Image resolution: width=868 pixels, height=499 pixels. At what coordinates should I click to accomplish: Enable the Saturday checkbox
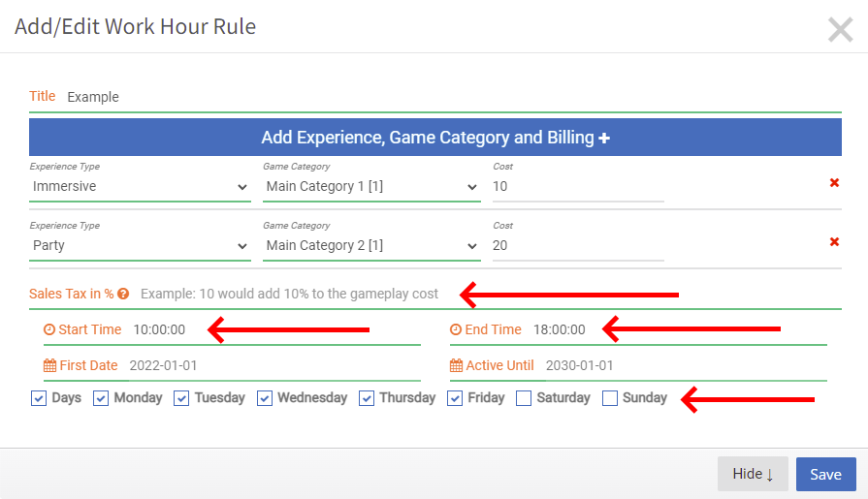524,398
